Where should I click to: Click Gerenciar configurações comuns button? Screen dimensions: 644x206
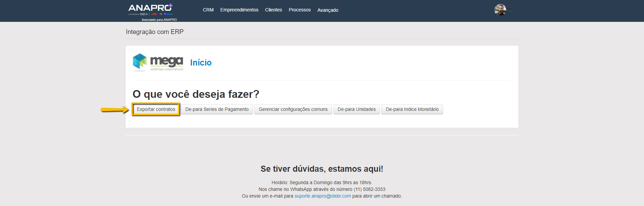pyautogui.click(x=293, y=109)
